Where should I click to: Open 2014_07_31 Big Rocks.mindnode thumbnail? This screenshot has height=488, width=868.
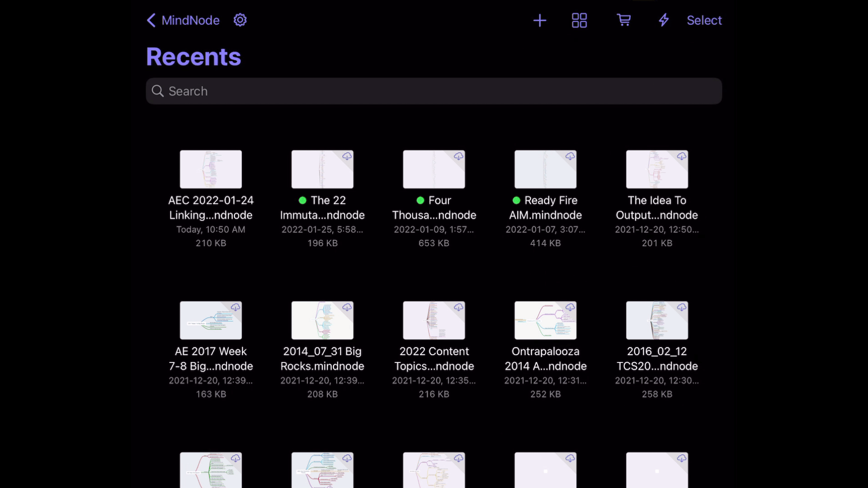click(322, 320)
